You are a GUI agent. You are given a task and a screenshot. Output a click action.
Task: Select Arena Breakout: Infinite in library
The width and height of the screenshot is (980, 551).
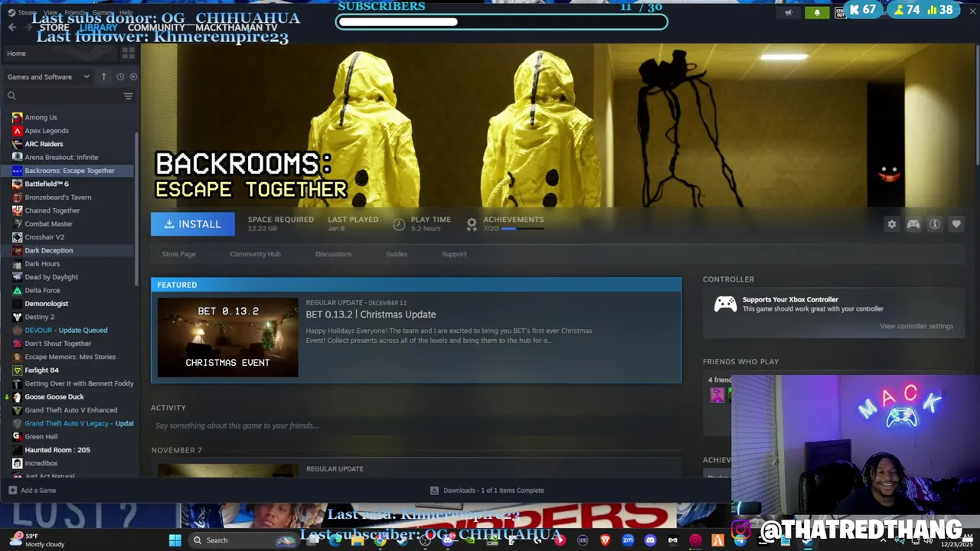tap(61, 157)
